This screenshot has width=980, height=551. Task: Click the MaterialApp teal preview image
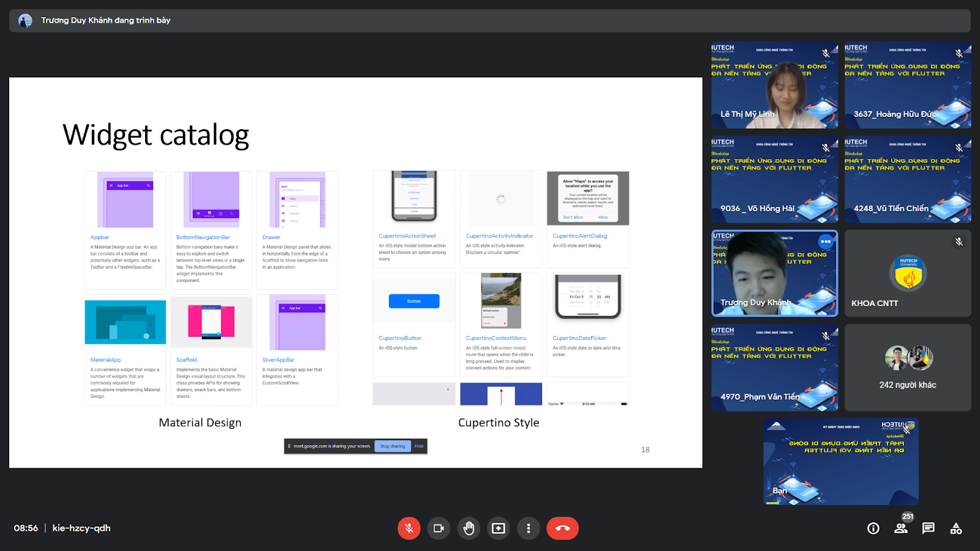pyautogui.click(x=126, y=322)
